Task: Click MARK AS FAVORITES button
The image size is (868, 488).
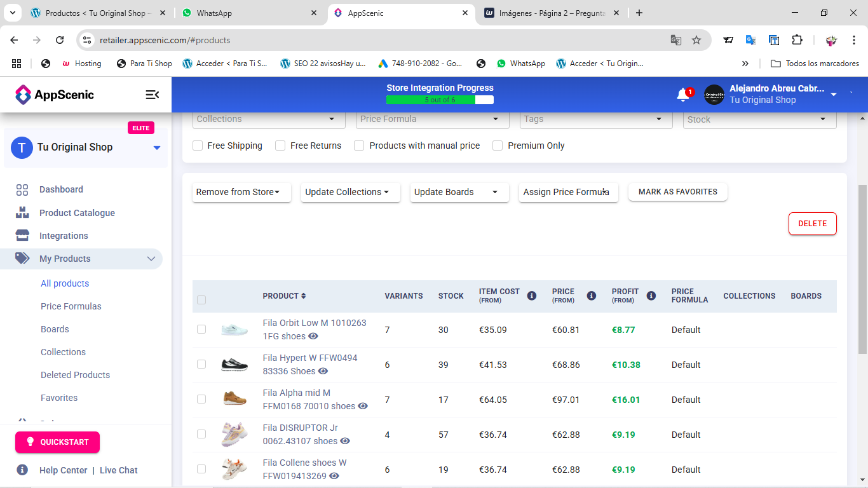Action: 678,192
